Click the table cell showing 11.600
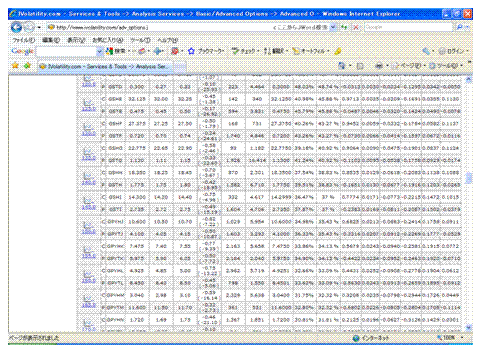The width and height of the screenshot is (480, 360). point(137,308)
